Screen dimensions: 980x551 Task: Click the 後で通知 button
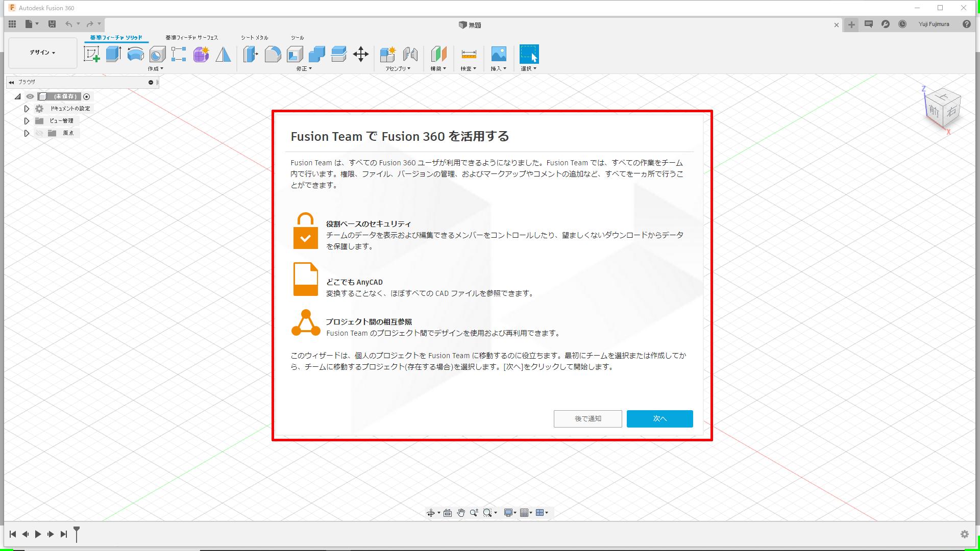(587, 419)
